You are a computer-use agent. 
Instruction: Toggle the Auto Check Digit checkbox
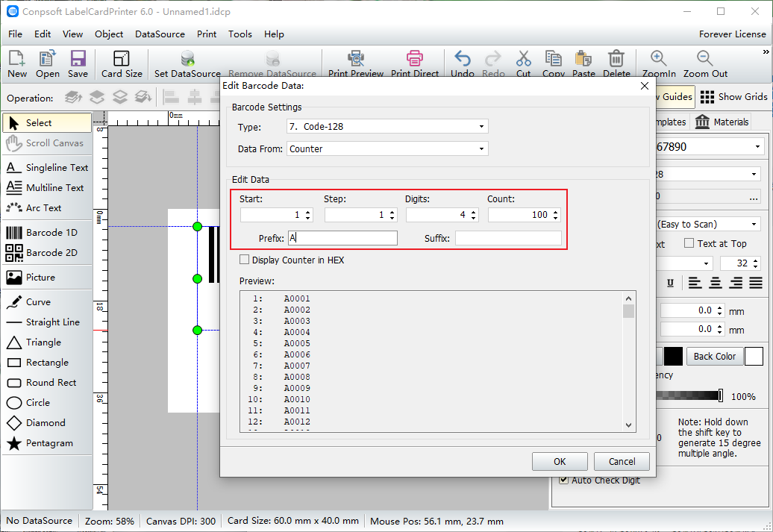[x=564, y=480]
